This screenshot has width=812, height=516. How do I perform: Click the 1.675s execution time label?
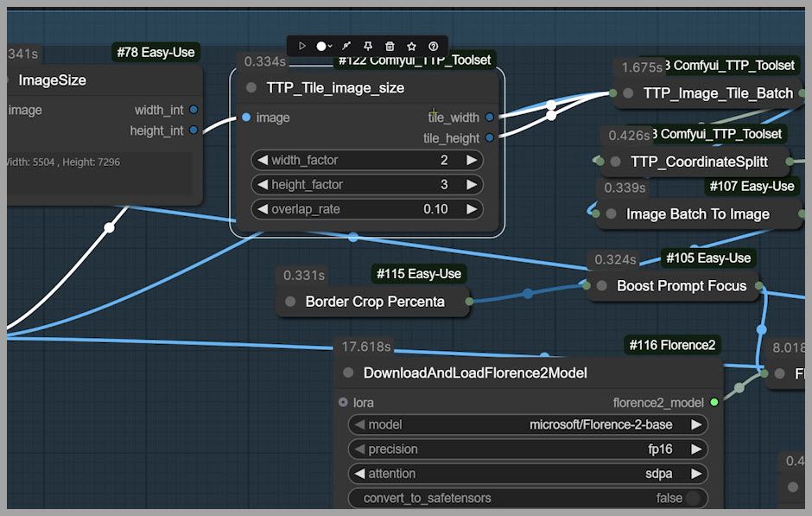click(642, 67)
